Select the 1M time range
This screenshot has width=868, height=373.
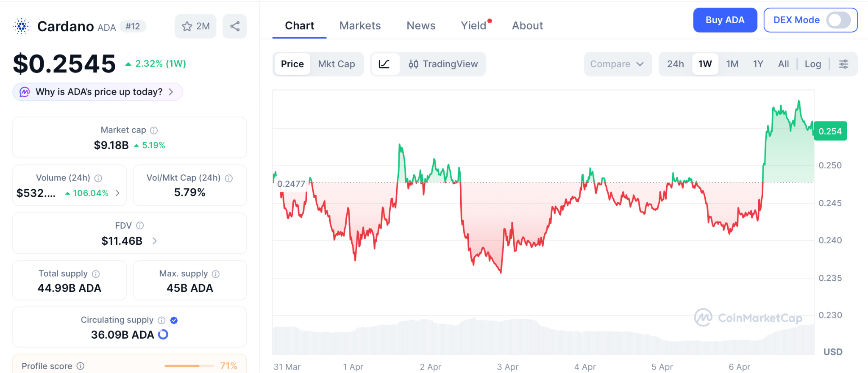[x=732, y=64]
